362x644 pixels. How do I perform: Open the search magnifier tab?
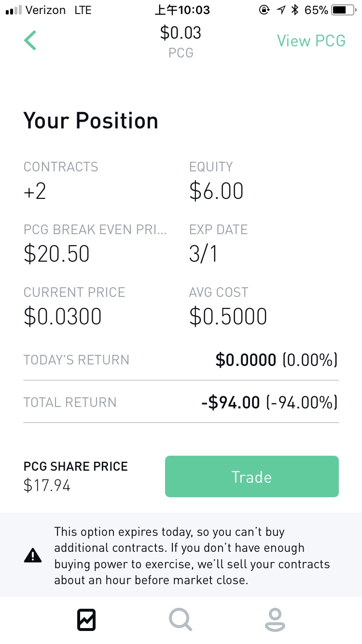tap(181, 620)
